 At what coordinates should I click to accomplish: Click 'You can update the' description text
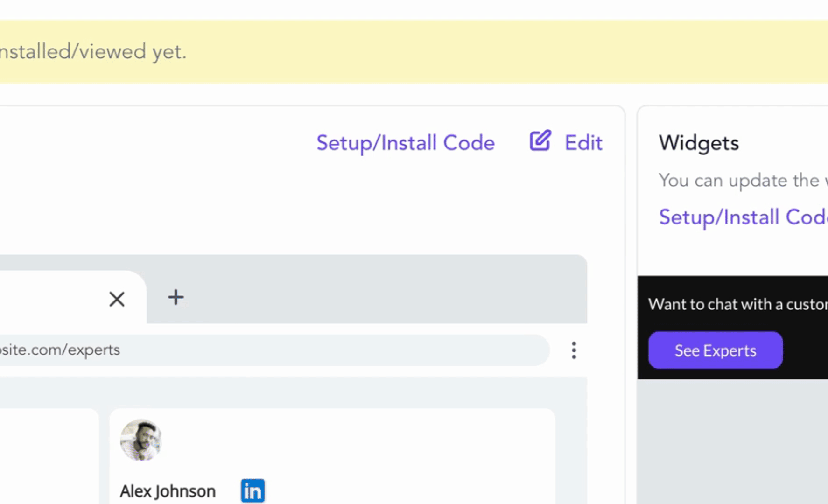743,181
